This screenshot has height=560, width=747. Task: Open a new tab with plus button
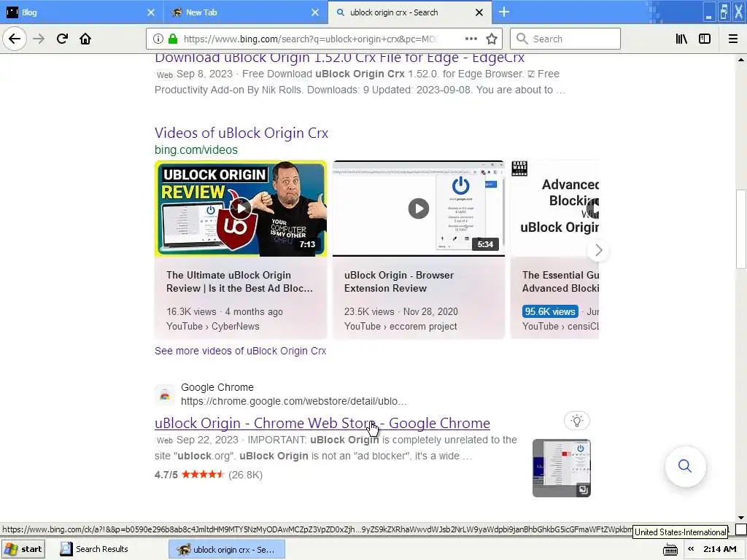point(503,12)
